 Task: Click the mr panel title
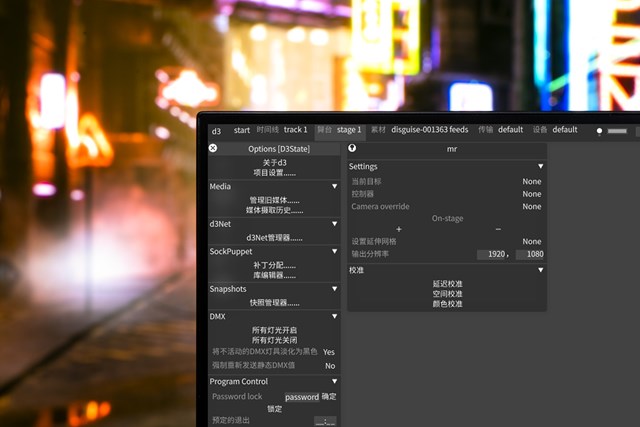pos(451,149)
